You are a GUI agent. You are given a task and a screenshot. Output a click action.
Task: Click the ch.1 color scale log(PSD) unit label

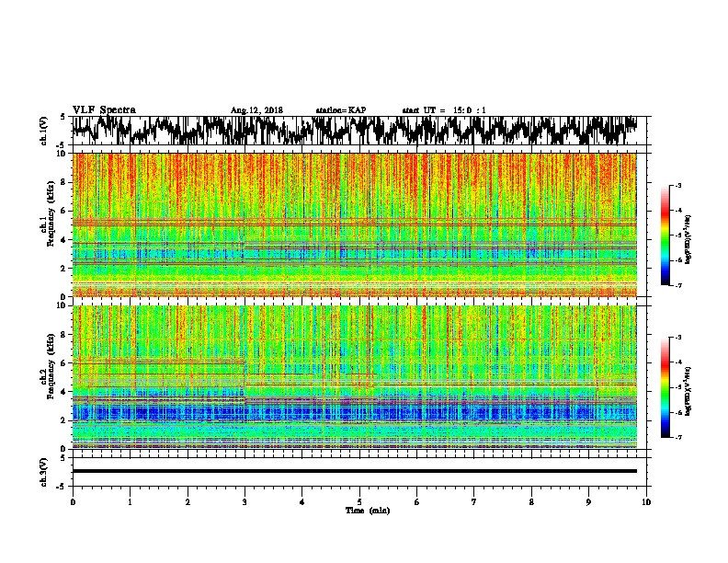click(x=688, y=239)
